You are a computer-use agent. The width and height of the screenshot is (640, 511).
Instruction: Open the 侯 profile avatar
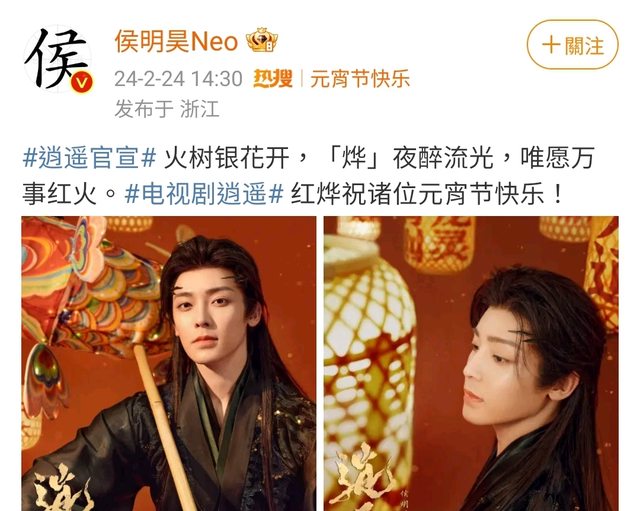[58, 59]
